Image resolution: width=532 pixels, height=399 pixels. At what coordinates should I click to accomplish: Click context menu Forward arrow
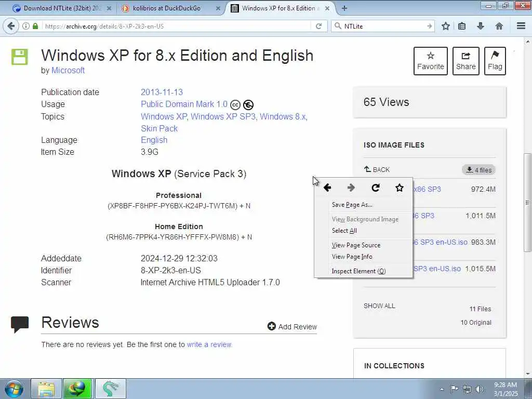(x=351, y=188)
